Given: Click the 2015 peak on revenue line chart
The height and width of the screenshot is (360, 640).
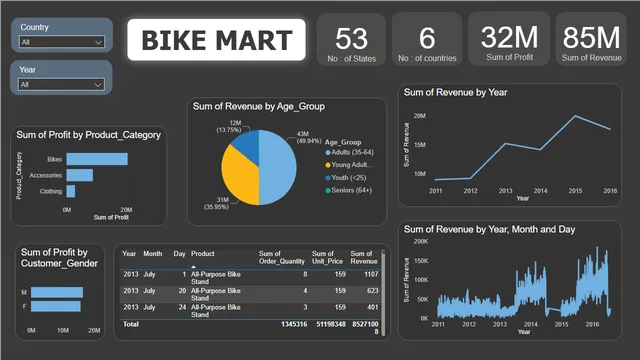Looking at the screenshot, I should 576,116.
